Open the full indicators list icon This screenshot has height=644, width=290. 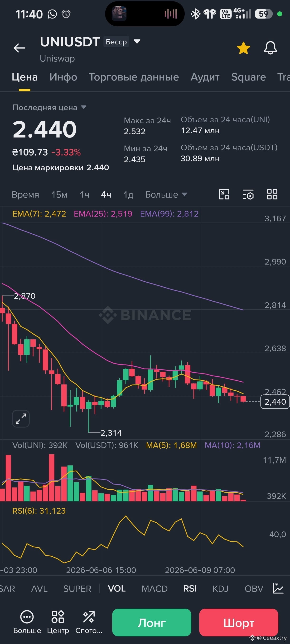pos(278,588)
